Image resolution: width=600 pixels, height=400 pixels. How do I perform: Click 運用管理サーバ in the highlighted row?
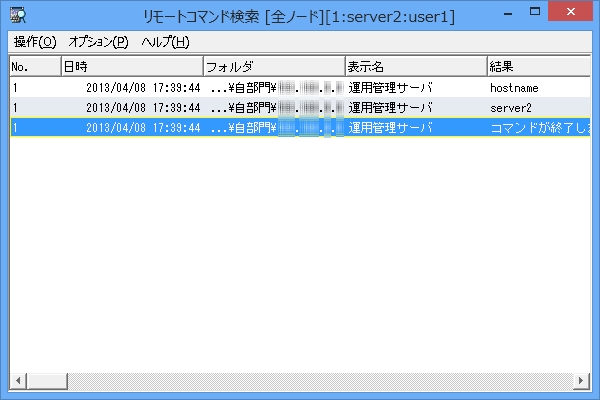[390, 128]
